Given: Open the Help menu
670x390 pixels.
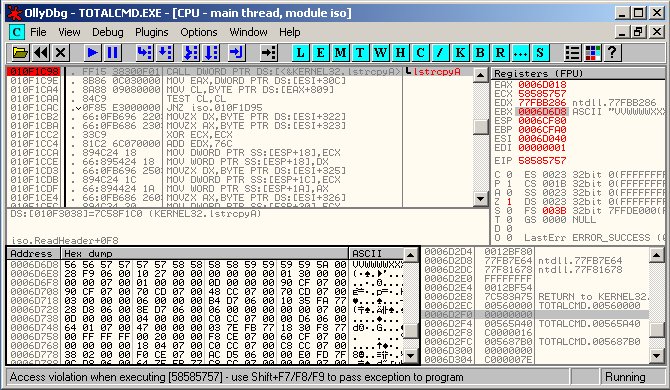Looking at the screenshot, I should coord(290,32).
